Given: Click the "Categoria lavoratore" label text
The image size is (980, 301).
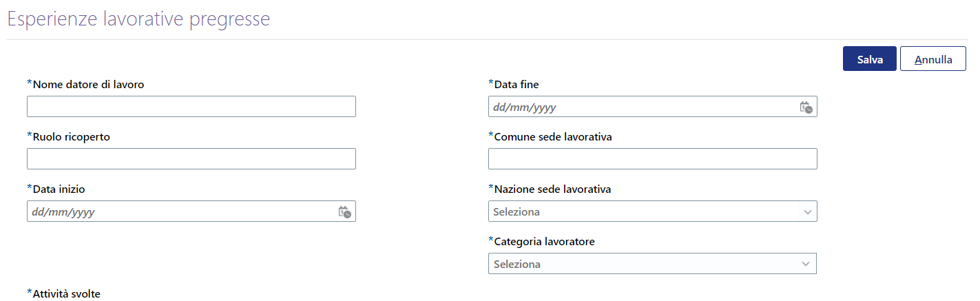Looking at the screenshot, I should [x=545, y=242].
